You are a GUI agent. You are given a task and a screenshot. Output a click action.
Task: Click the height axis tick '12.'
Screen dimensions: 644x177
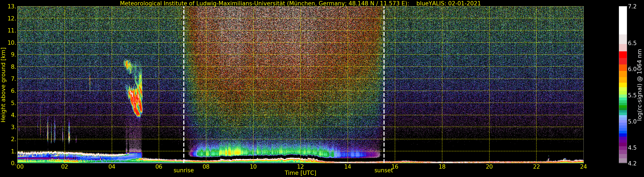pyautogui.click(x=12, y=18)
